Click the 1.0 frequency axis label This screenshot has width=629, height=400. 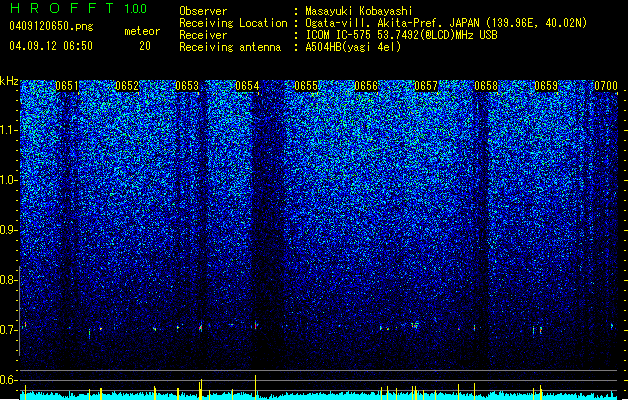pos(9,180)
